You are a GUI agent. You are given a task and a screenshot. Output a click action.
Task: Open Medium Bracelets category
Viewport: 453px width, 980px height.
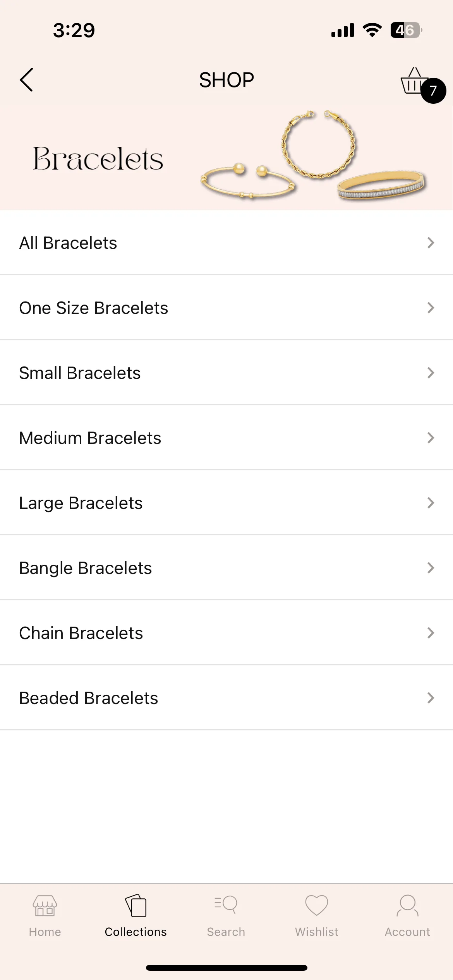pyautogui.click(x=226, y=438)
